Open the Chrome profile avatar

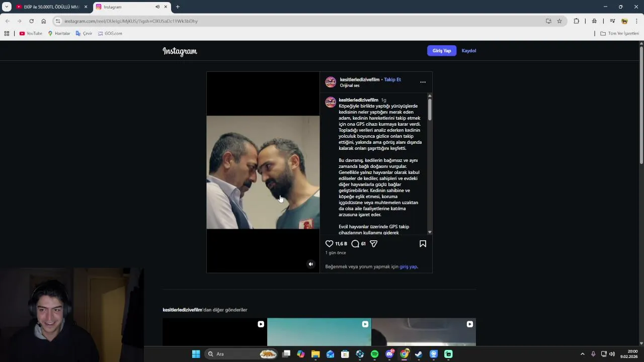[x=624, y=21]
